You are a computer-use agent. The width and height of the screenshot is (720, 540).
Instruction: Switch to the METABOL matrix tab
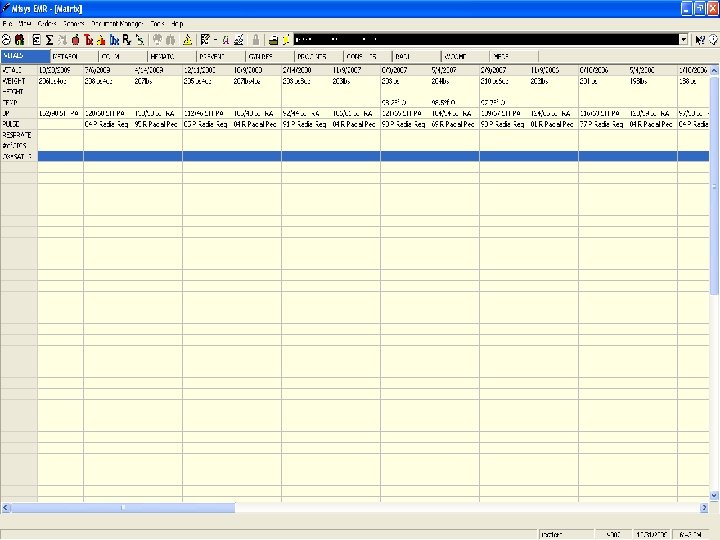pos(74,56)
